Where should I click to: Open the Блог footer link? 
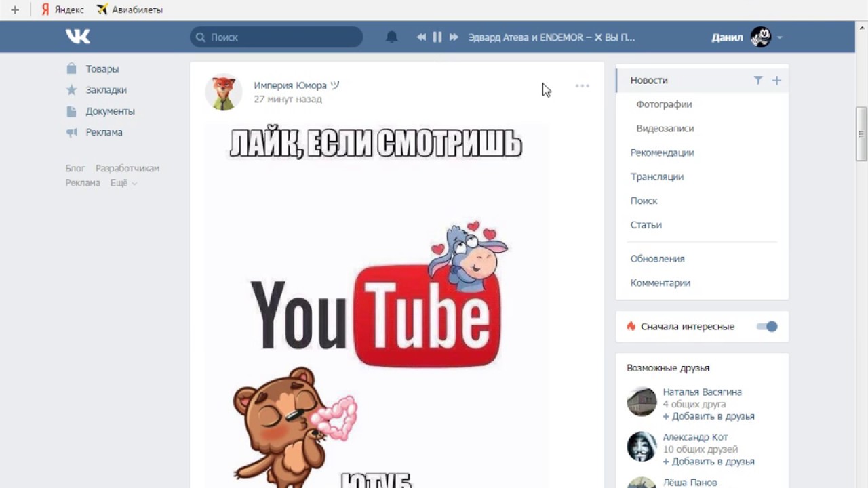click(75, 168)
